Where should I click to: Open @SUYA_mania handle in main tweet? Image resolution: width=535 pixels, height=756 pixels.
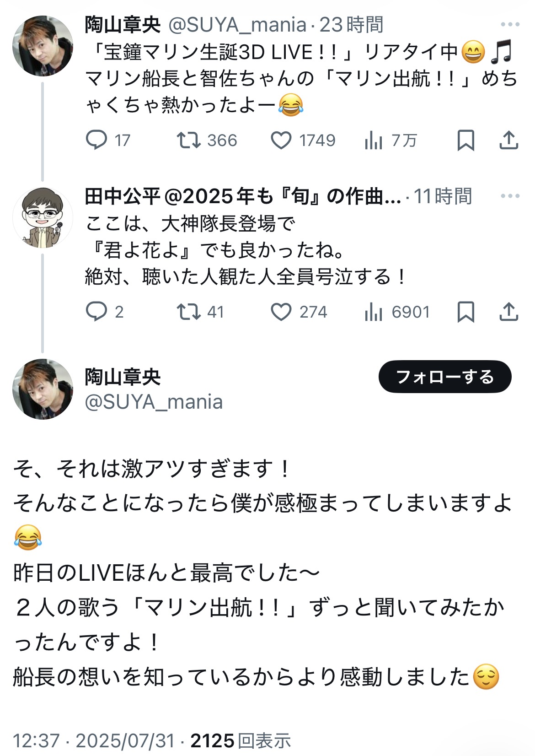click(154, 402)
